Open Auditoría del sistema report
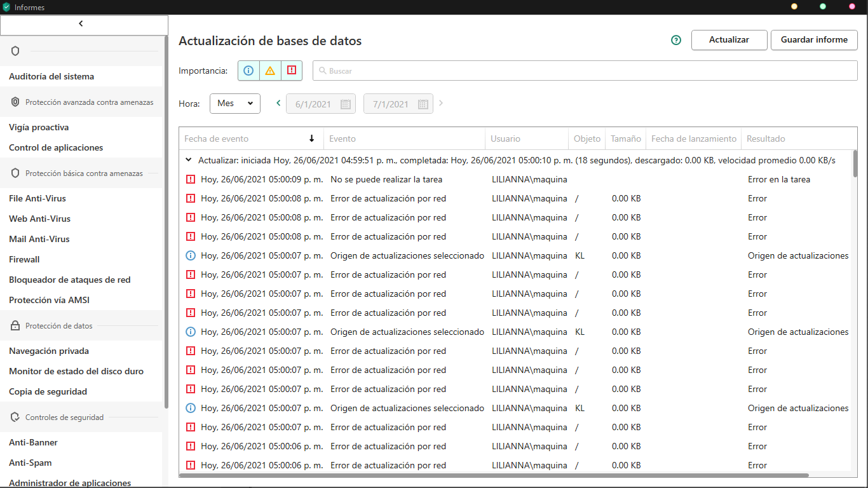This screenshot has height=488, width=868. point(51,76)
